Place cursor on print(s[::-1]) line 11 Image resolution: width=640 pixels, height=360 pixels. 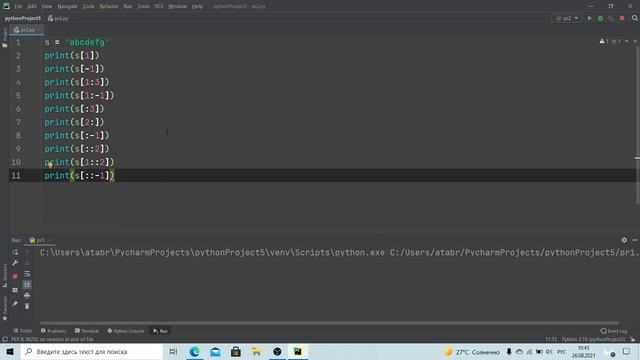[80, 176]
